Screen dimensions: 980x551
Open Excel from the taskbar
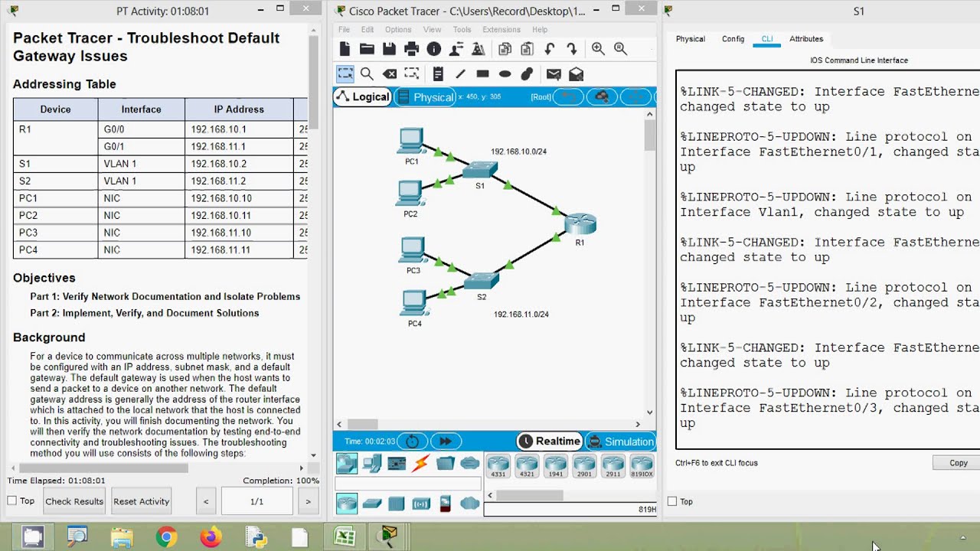[345, 537]
